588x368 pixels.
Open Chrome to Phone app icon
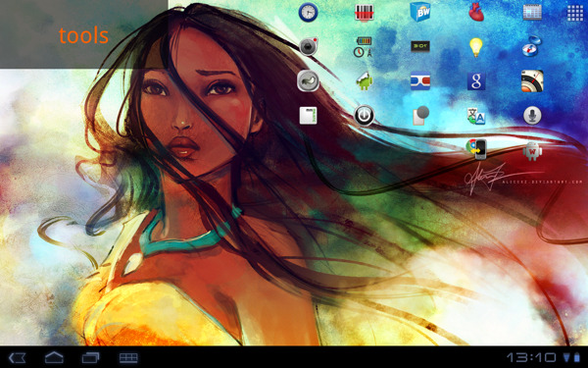pos(476,149)
